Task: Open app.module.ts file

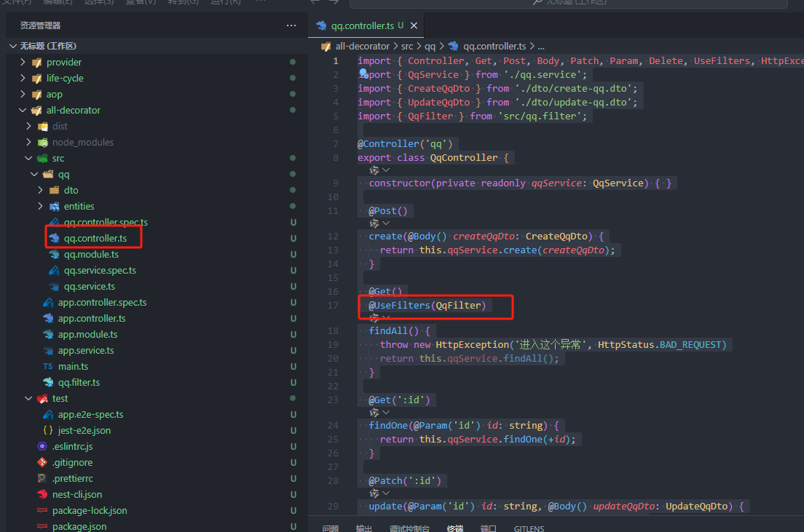Action: [87, 334]
